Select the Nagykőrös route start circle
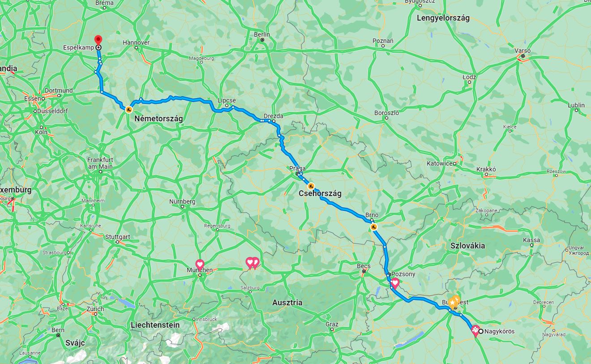Screen dimensions: 591x364 click(481, 332)
